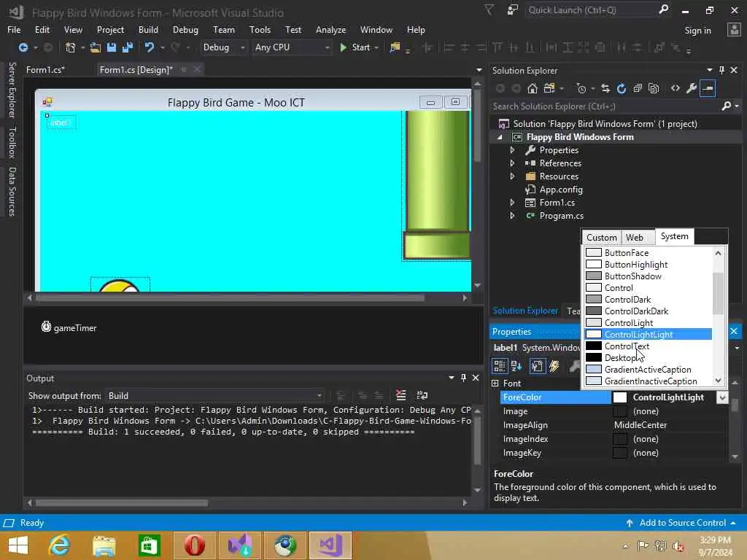Expand the Program.cs node
The height and width of the screenshot is (560, 747).
pos(512,215)
